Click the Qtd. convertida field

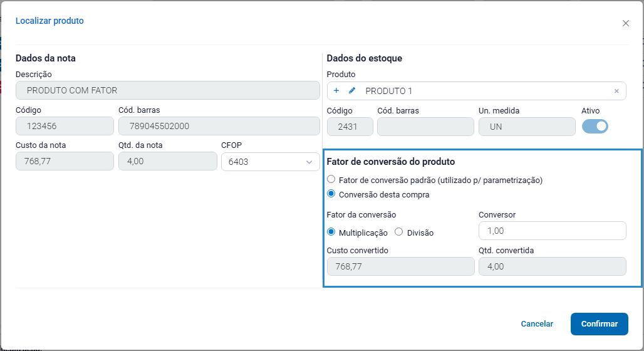coord(552,266)
